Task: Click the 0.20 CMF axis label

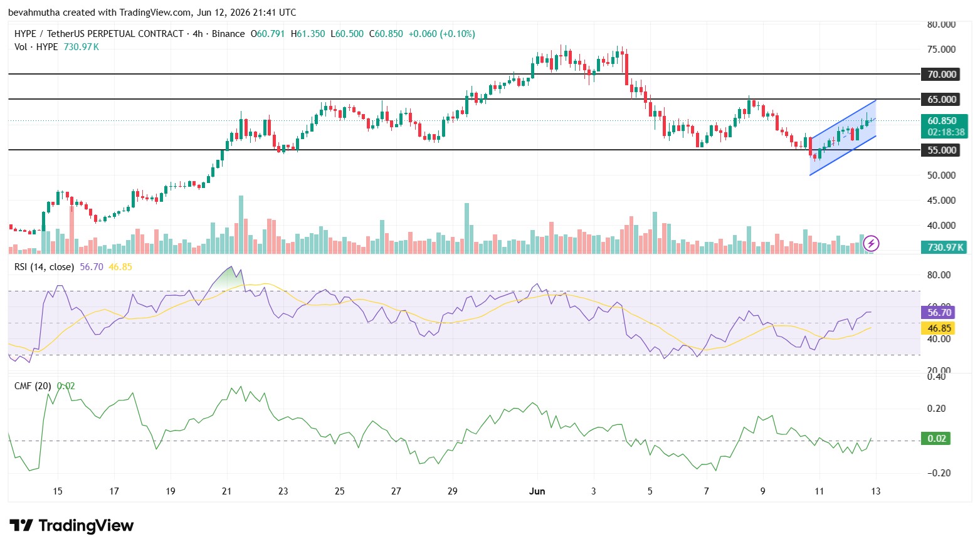Action: (937, 408)
